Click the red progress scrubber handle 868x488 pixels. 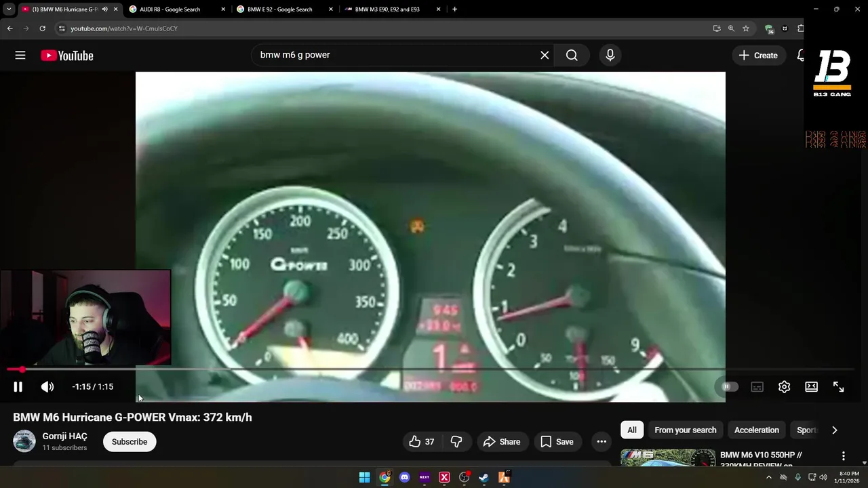pyautogui.click(x=22, y=369)
